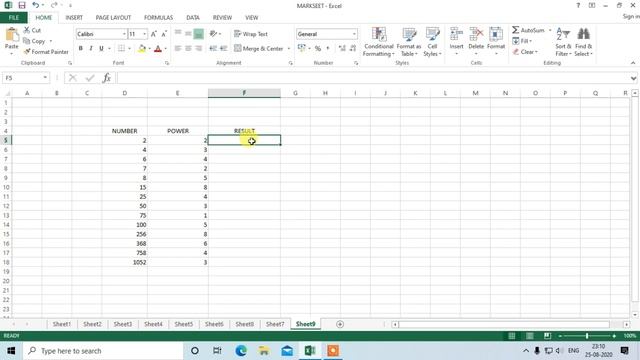Toggle Center horizontal alignment
This screenshot has width=640, height=360.
[x=188, y=49]
